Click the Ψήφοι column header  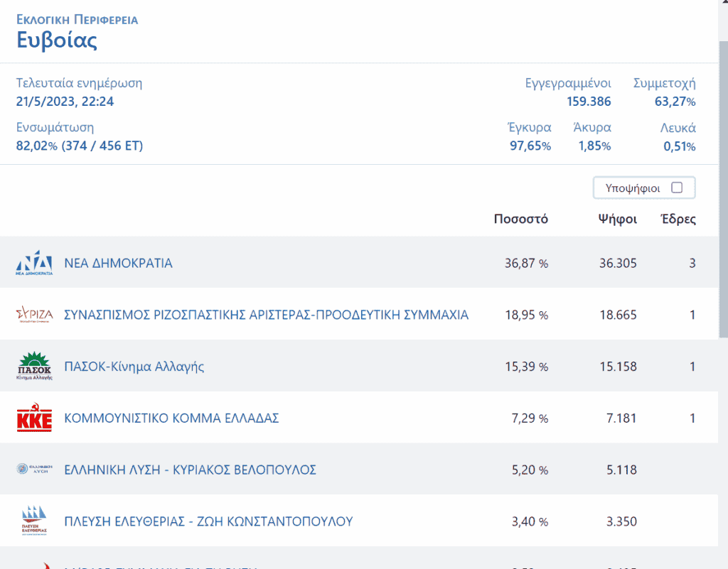coord(617,219)
